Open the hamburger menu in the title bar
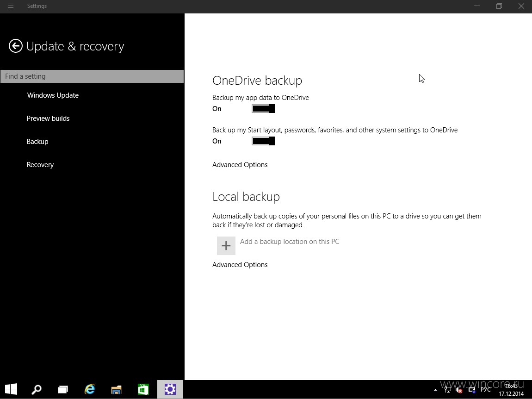Viewport: 532px width, 399px height. [11, 6]
